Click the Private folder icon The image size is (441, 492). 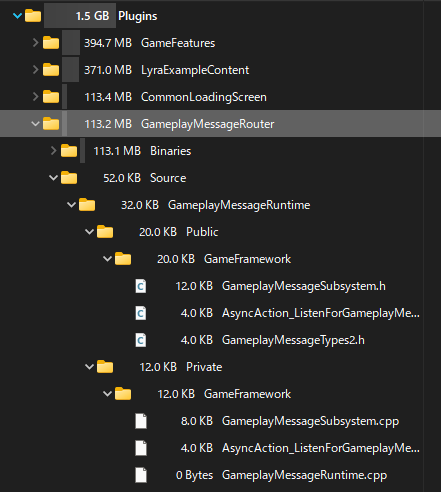pos(105,367)
